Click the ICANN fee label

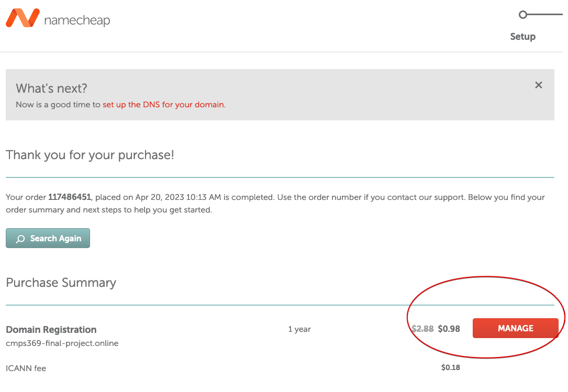pyautogui.click(x=26, y=368)
